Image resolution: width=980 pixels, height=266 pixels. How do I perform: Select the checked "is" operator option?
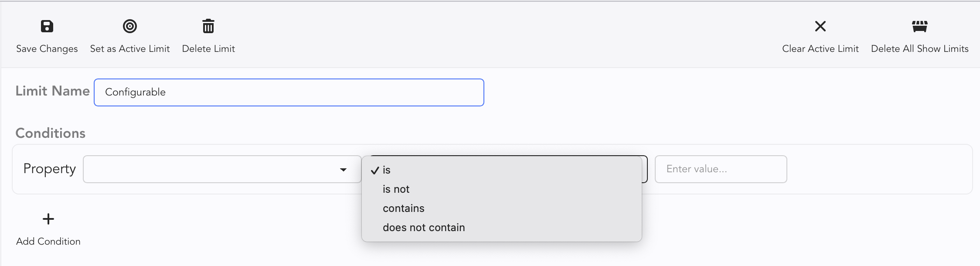tap(387, 170)
